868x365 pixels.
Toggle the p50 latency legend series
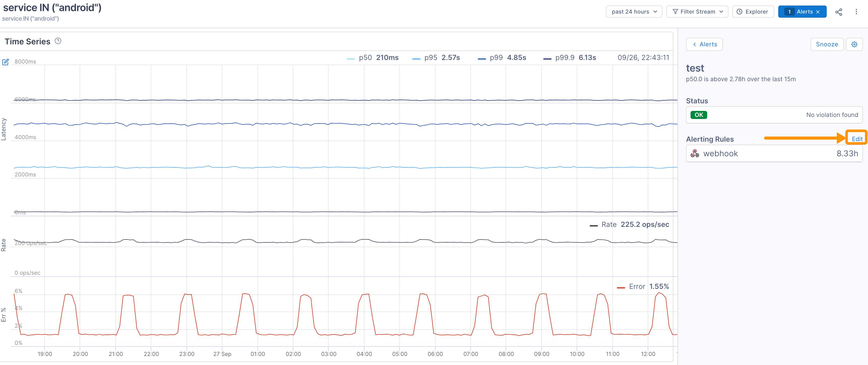click(372, 58)
